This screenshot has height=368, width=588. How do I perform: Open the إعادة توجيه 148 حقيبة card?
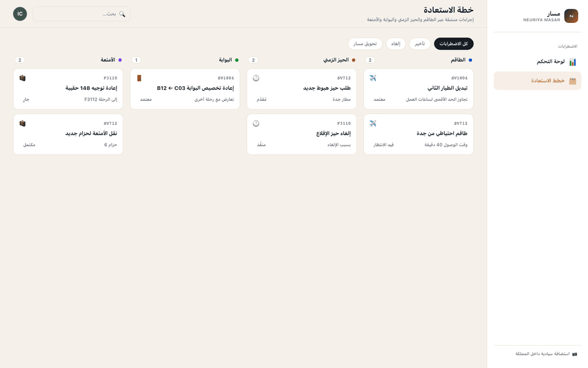pos(68,89)
